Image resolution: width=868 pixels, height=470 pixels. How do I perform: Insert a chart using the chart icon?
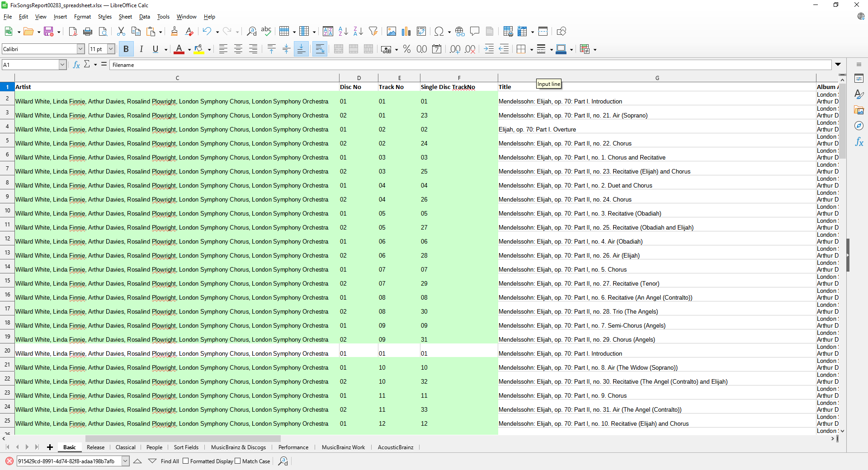pyautogui.click(x=406, y=31)
